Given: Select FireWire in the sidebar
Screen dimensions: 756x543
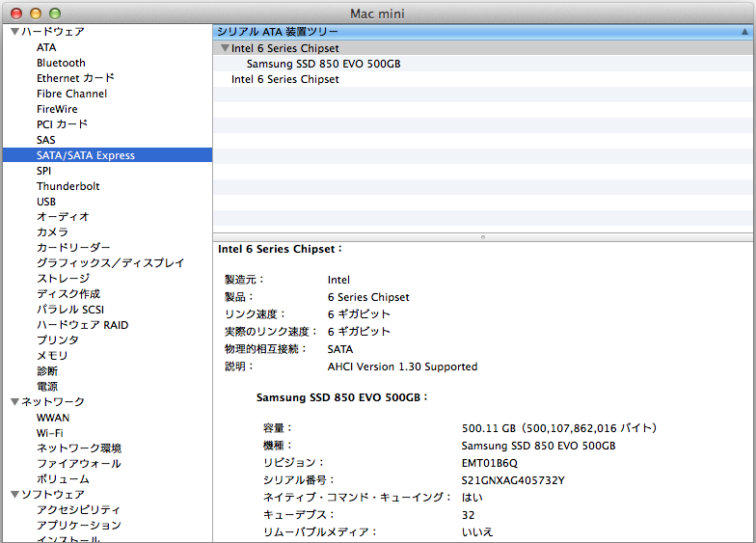Looking at the screenshot, I should coord(57,109).
